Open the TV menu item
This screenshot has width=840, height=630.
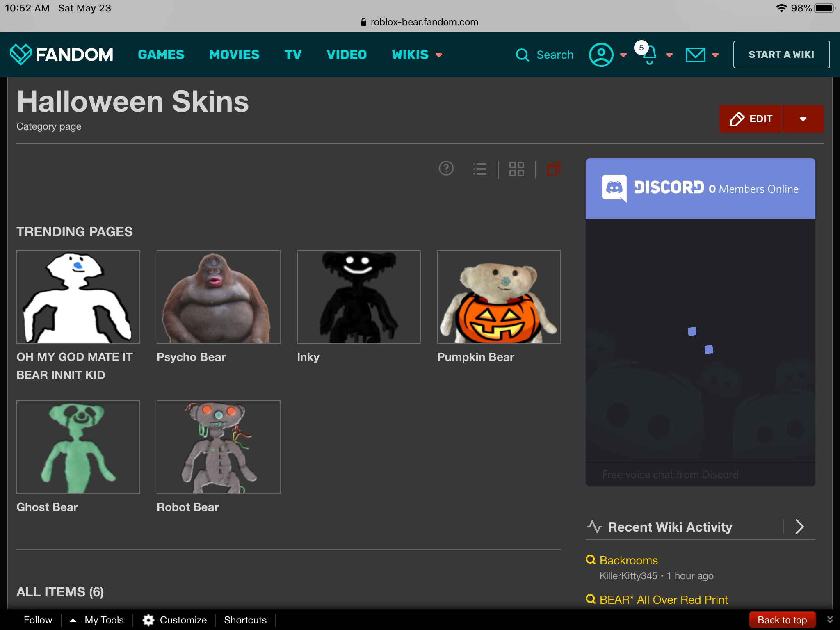point(293,55)
